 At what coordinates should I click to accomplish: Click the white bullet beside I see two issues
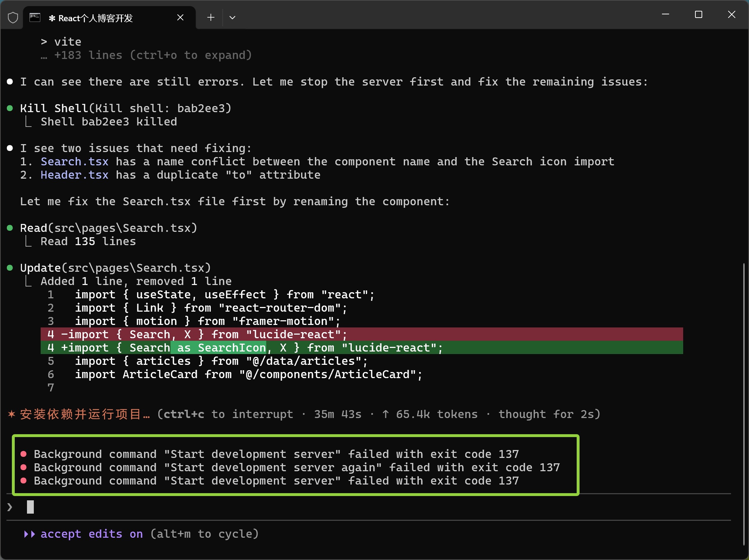[10, 148]
